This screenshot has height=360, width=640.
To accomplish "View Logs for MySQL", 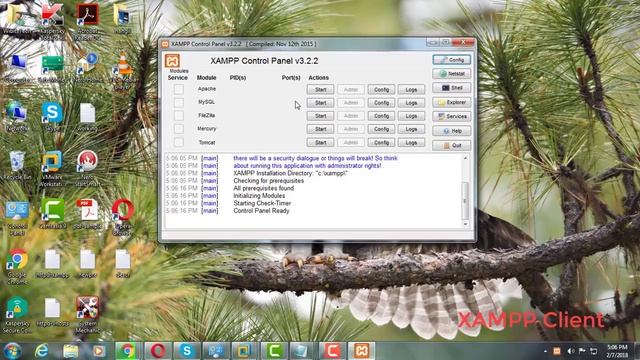I will tap(411, 103).
